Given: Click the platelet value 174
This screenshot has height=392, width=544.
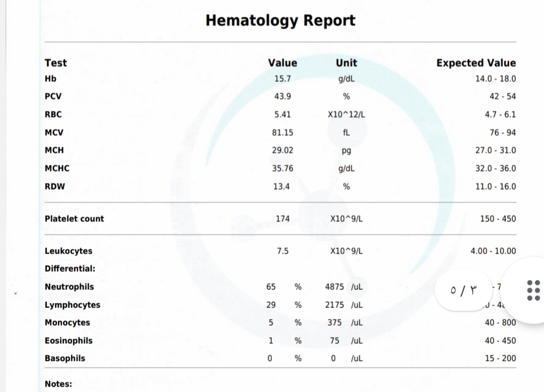Looking at the screenshot, I should [283, 219].
